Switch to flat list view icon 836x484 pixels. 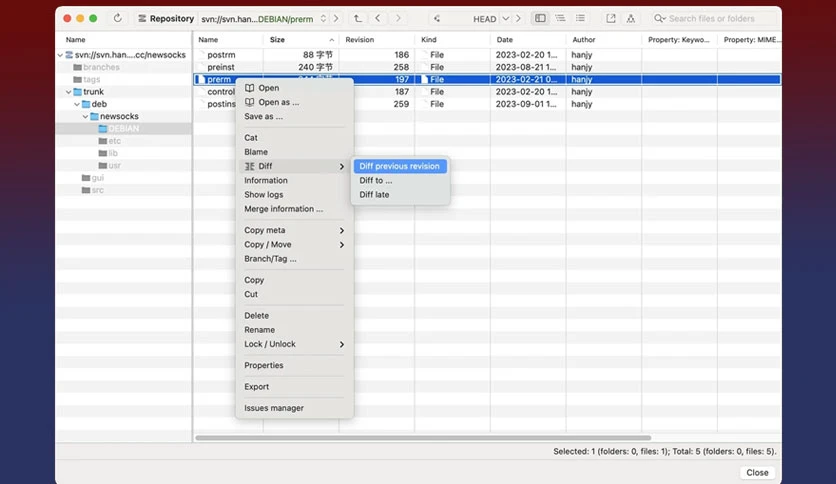coord(580,18)
